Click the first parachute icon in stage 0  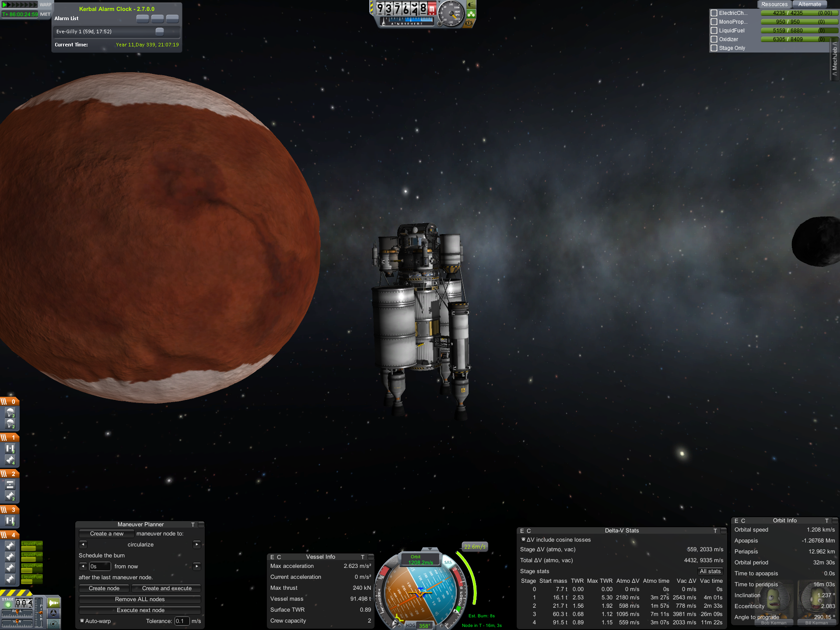tap(10, 413)
